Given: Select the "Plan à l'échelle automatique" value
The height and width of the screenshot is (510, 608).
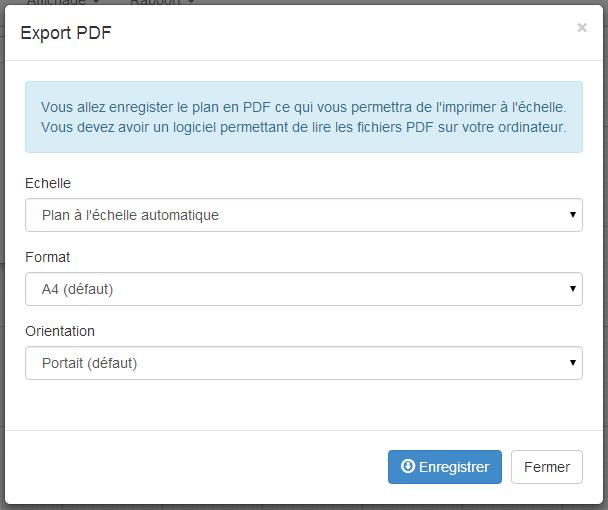Looking at the screenshot, I should 130,215.
